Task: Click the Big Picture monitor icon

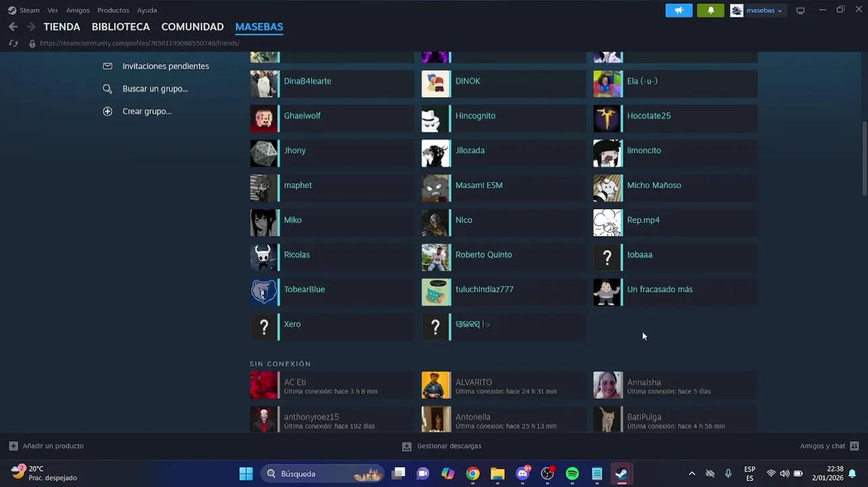Action: pos(800,10)
